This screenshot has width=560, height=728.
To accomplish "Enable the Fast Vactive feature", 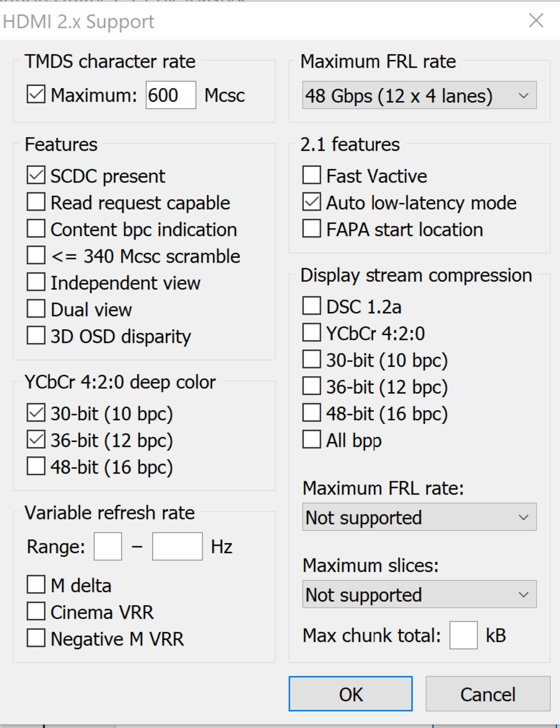I will [x=311, y=175].
